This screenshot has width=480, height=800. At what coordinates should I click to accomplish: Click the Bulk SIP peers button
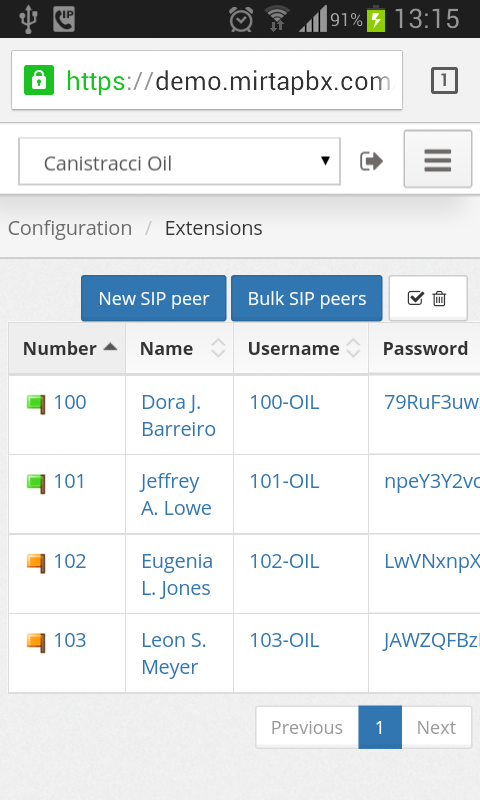[307, 298]
